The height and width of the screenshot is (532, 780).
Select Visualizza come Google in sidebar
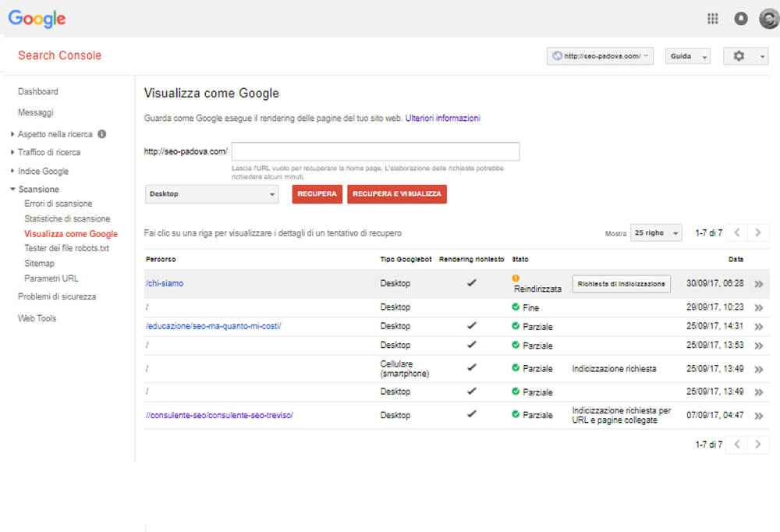coord(71,234)
